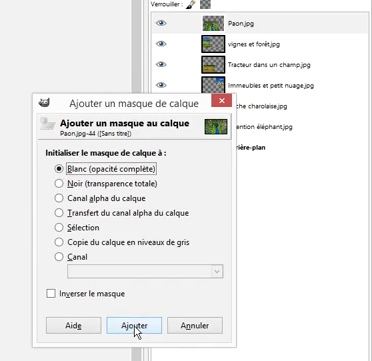Screen dimensions: 372x361
Task: Open help with the Aide button
Action: pos(73,325)
